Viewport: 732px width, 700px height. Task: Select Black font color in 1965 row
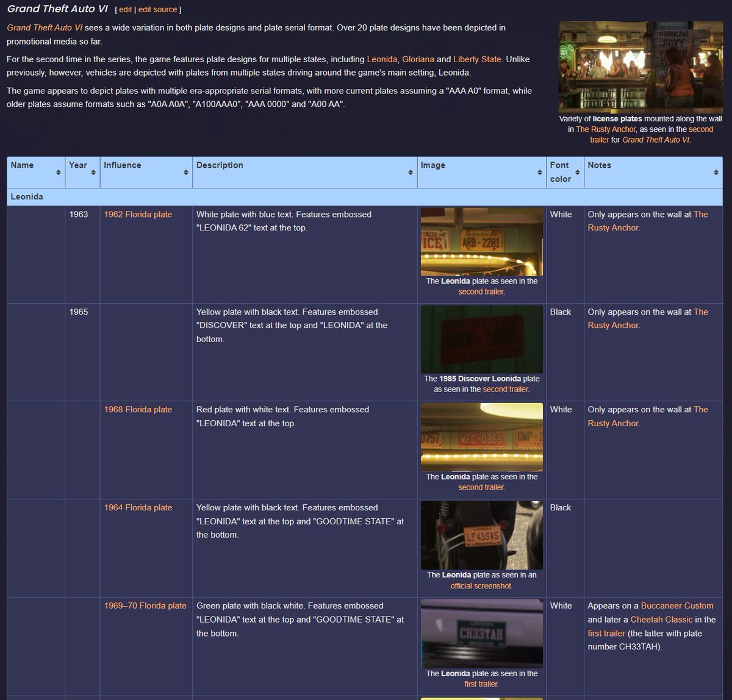pyautogui.click(x=561, y=312)
